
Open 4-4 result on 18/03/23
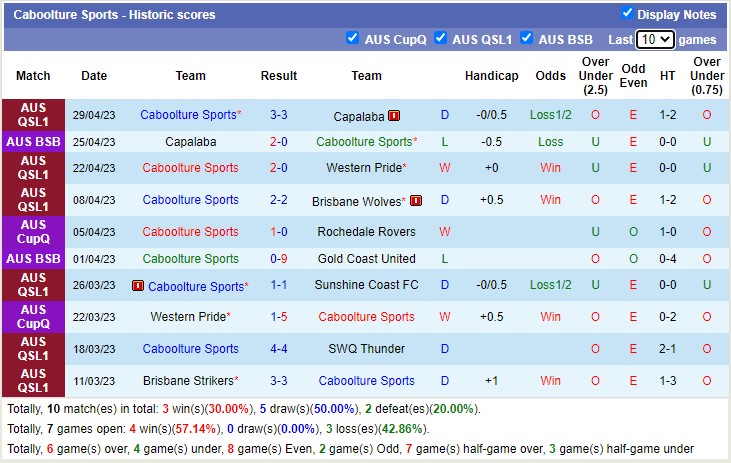point(279,349)
